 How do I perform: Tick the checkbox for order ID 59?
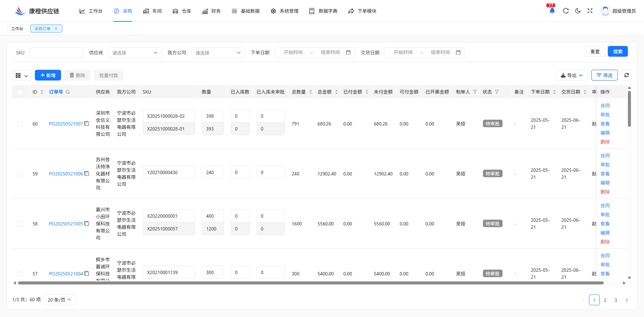click(x=20, y=174)
